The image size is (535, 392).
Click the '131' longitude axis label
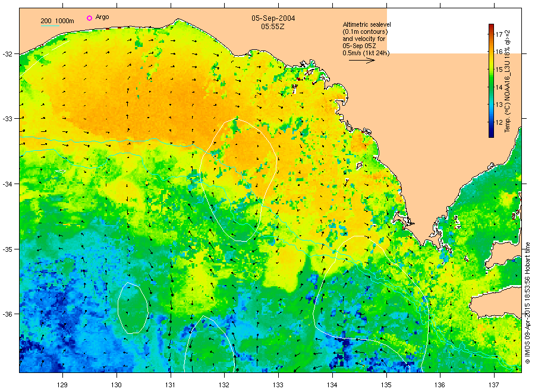(x=170, y=385)
